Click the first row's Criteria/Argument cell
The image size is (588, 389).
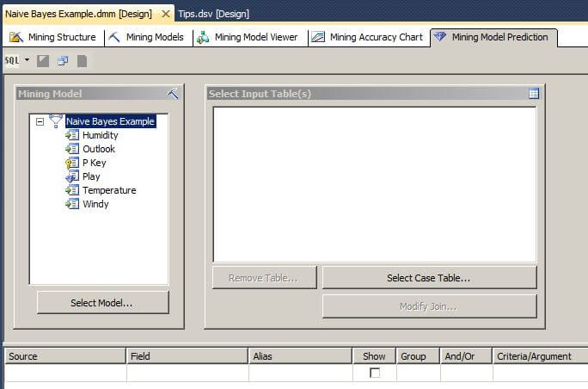pyautogui.click(x=541, y=373)
